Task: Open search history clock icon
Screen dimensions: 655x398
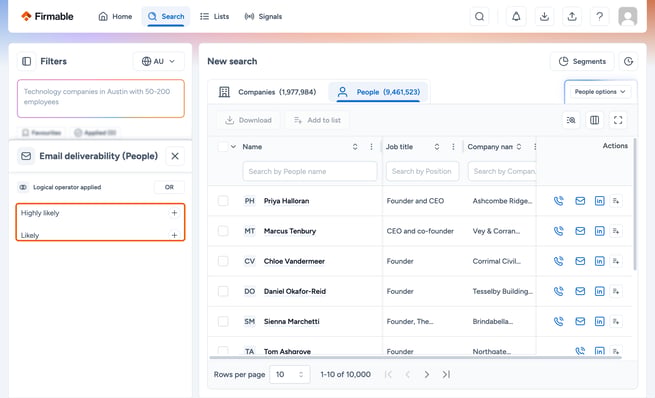Action: click(x=628, y=61)
